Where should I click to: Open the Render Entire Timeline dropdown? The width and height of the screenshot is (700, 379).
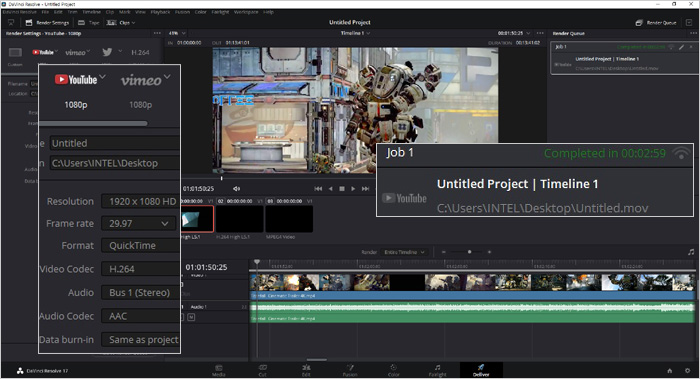[x=404, y=252]
